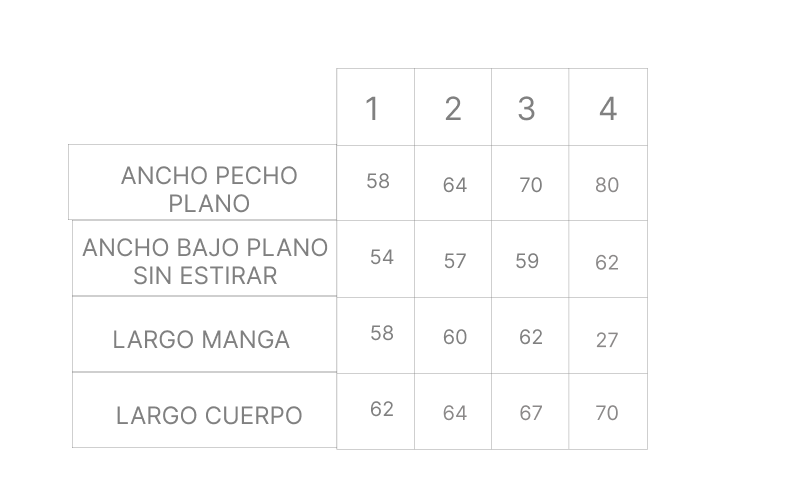Select the LARGO MANGA value for size 4
Screen dimensions: 792x500
click(607, 340)
